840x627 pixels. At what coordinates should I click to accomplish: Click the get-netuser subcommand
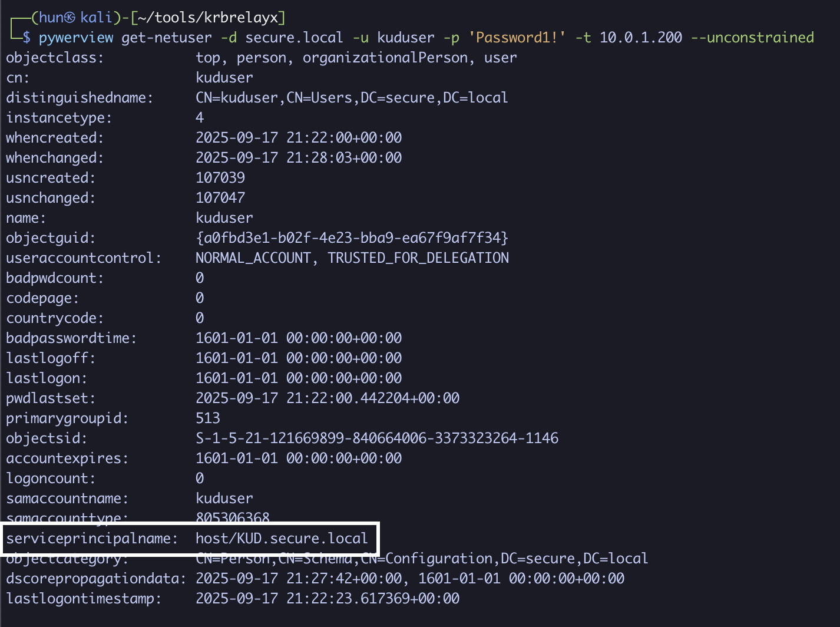167,38
